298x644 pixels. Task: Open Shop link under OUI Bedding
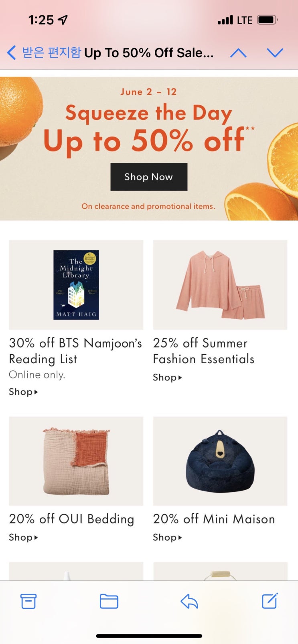coord(23,537)
